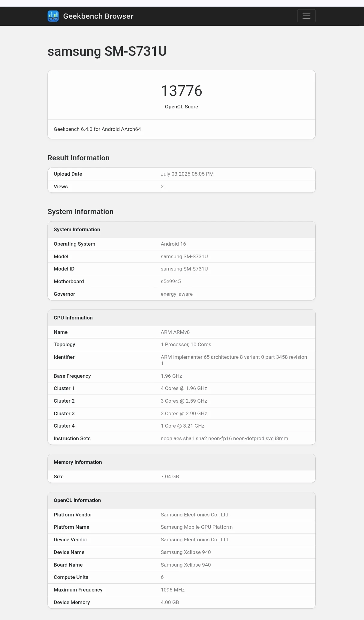Click the Result Information heading
Viewport: 364px width, 620px height.
[78, 158]
